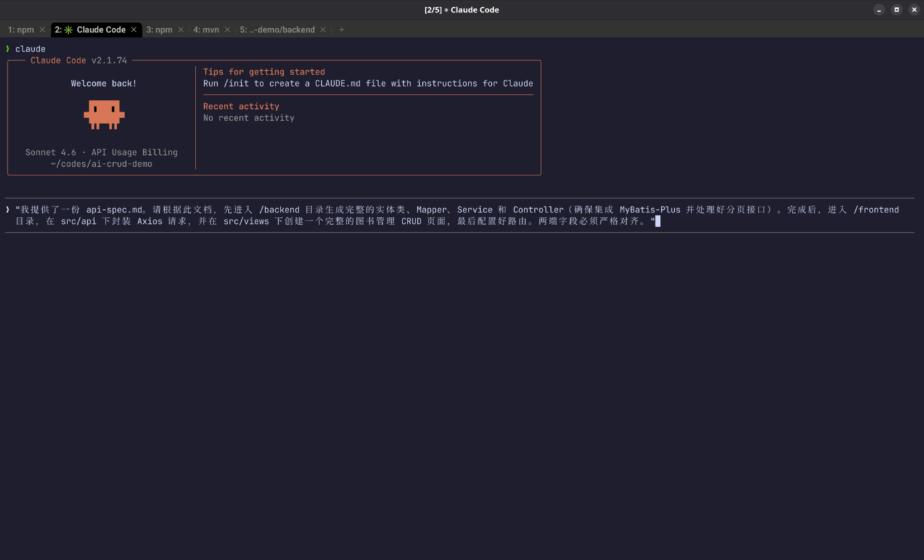
Task: Click the ~/codes/ai-crud-demo path text
Action: point(102,164)
